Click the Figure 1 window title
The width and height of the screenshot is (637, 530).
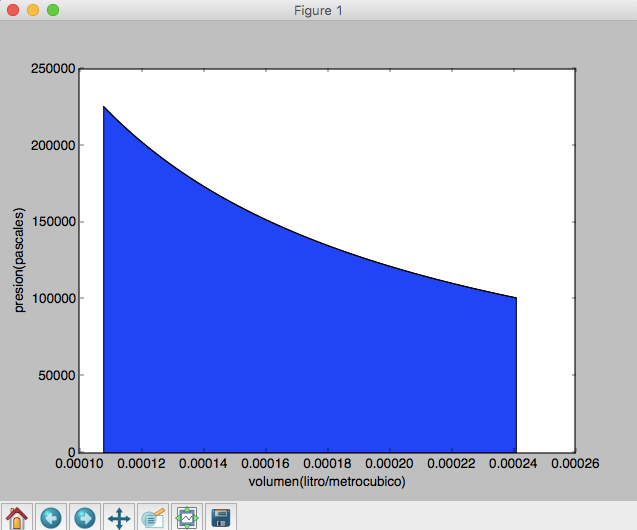pyautogui.click(x=318, y=11)
